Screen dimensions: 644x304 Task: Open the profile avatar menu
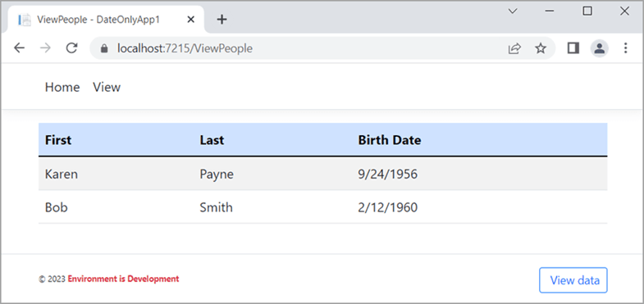pyautogui.click(x=600, y=48)
